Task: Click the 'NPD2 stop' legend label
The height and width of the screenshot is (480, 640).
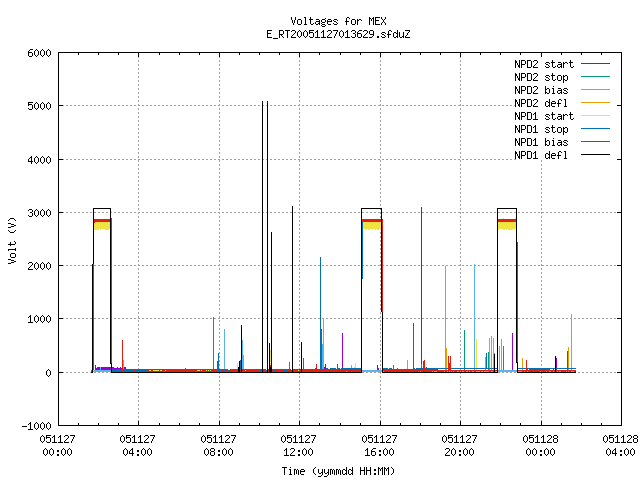Action: tap(541, 77)
